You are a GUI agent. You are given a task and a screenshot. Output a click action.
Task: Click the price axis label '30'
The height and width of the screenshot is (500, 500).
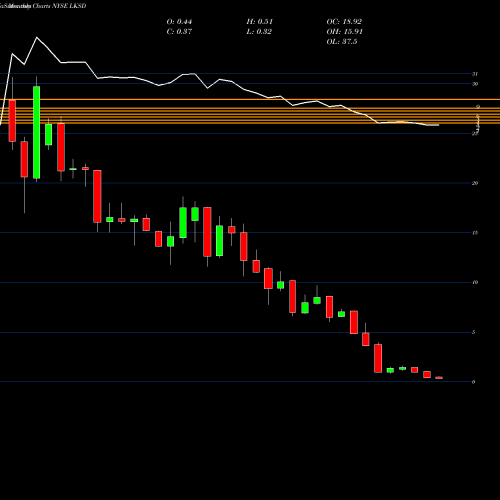(x=475, y=84)
